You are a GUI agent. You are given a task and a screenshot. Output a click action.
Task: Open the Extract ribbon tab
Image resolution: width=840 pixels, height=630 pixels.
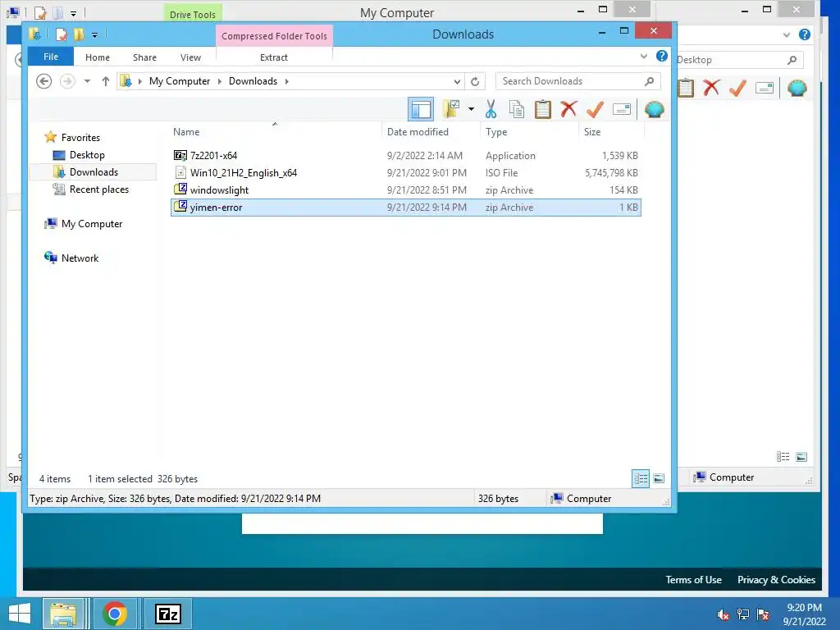pyautogui.click(x=274, y=57)
